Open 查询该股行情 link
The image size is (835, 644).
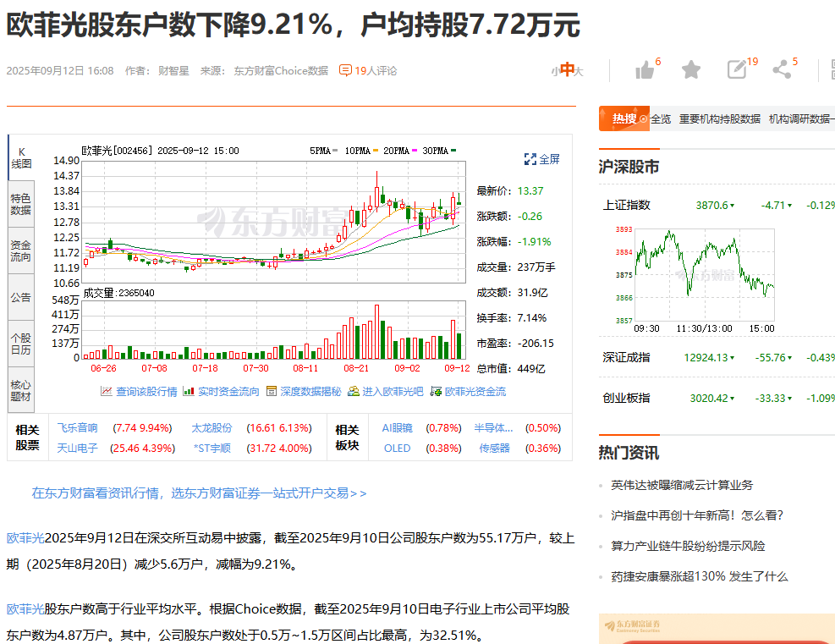pos(146,392)
